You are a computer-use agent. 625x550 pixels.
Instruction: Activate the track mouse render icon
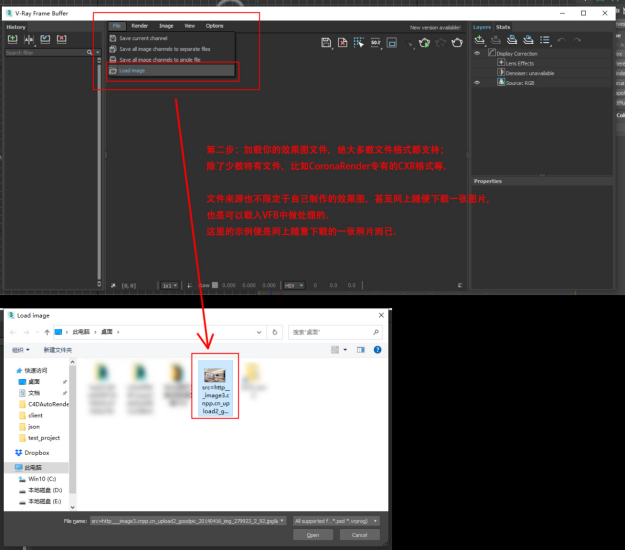359,43
